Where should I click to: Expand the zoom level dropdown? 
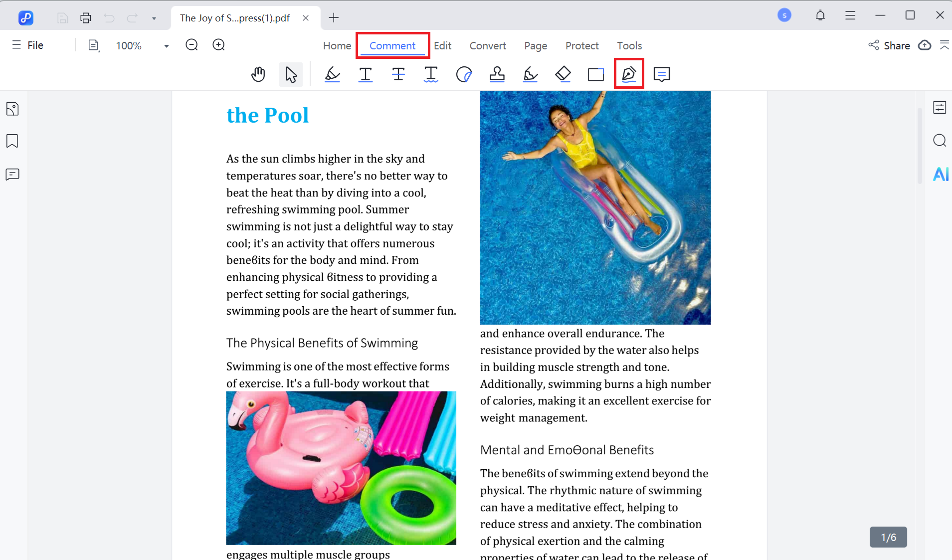pyautogui.click(x=167, y=46)
